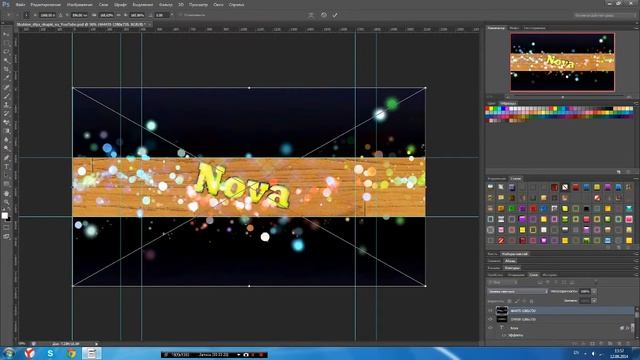Select the Horizontal Type tool

point(7,167)
